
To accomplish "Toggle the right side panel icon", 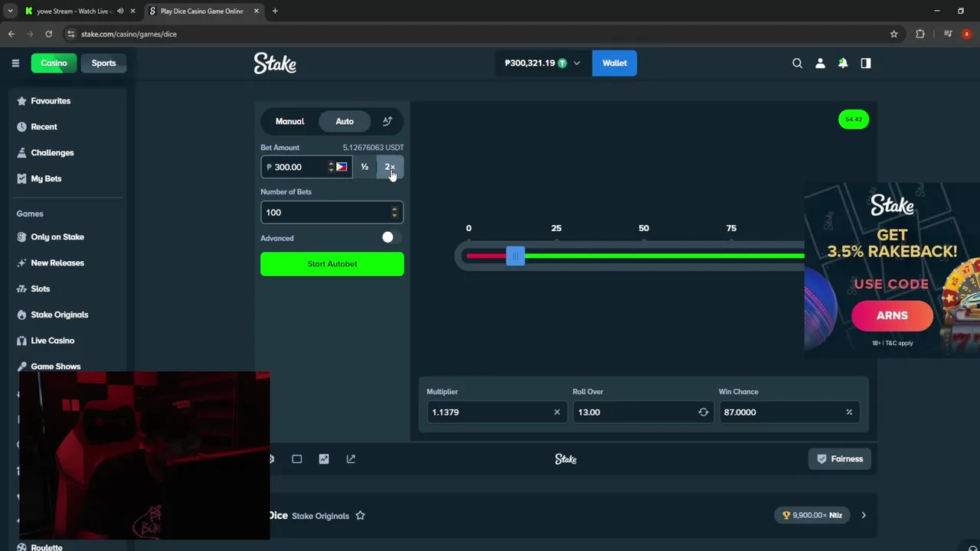I will 866,63.
